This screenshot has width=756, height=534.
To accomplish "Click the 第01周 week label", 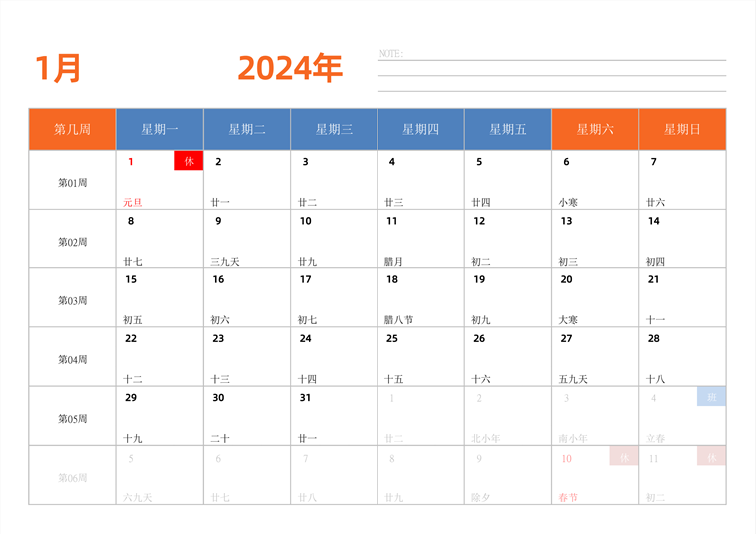I will 72,183.
